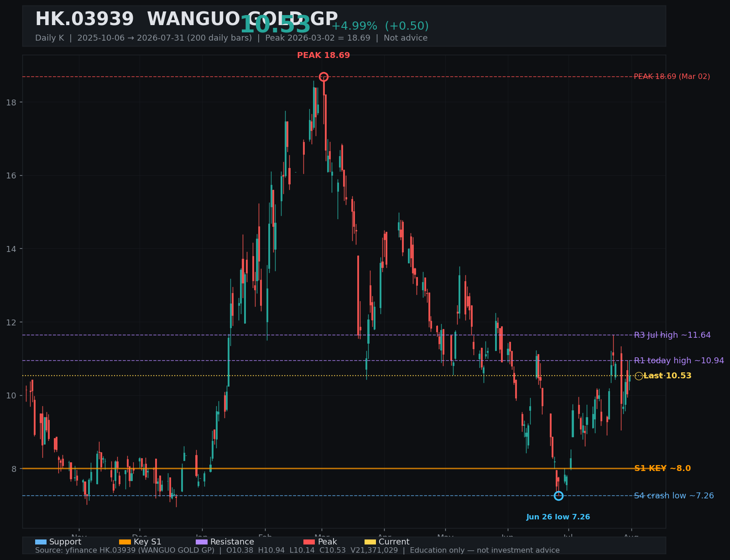The image size is (730, 560).
Task: Click the y-axis tick label 10
Action: click(x=11, y=396)
